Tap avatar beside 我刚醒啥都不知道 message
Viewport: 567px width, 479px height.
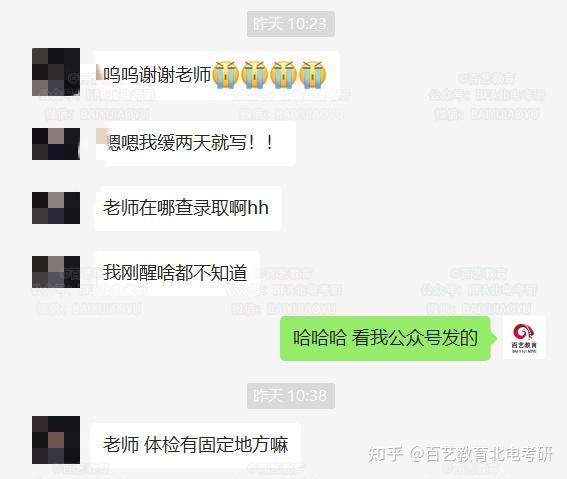56,272
